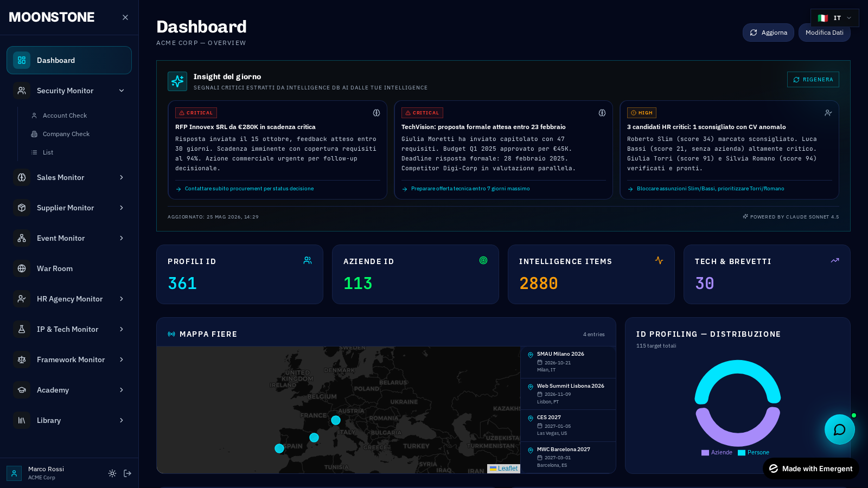Image resolution: width=868 pixels, height=488 pixels.
Task: Click the Aziende purple legend swatch
Action: point(705,453)
